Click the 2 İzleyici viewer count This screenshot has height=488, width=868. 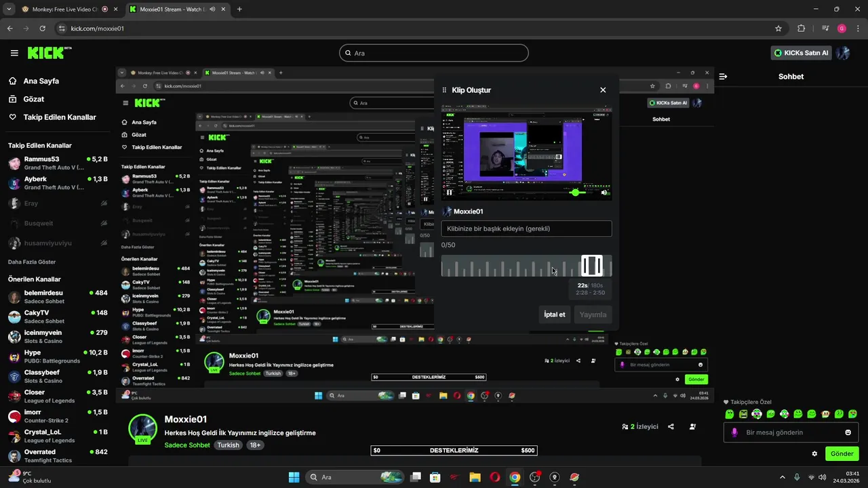(x=640, y=426)
